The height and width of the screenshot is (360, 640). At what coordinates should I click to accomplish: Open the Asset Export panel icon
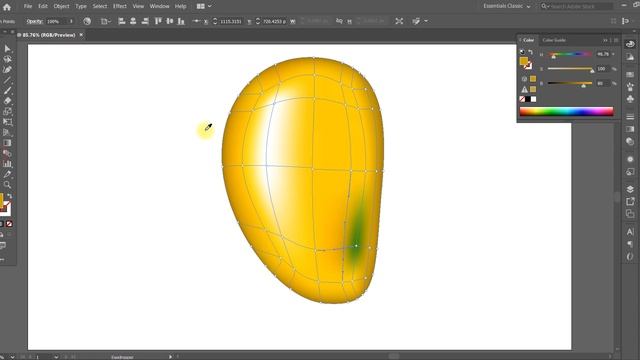(x=630, y=201)
